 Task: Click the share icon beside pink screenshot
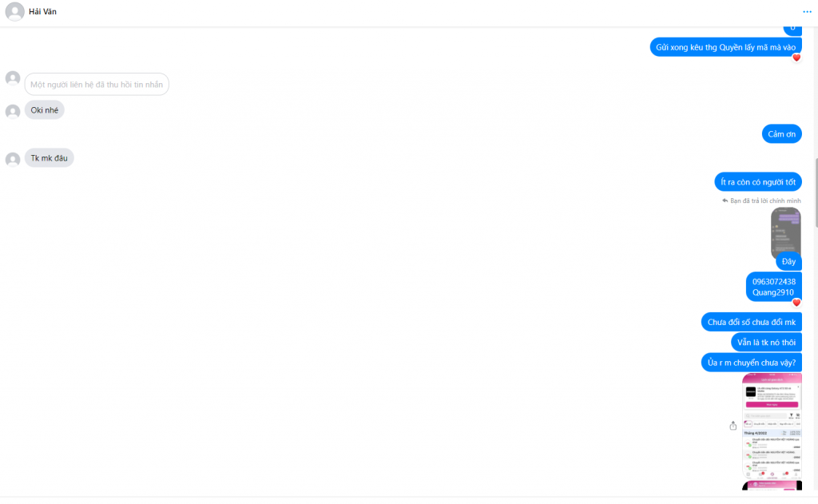point(733,426)
